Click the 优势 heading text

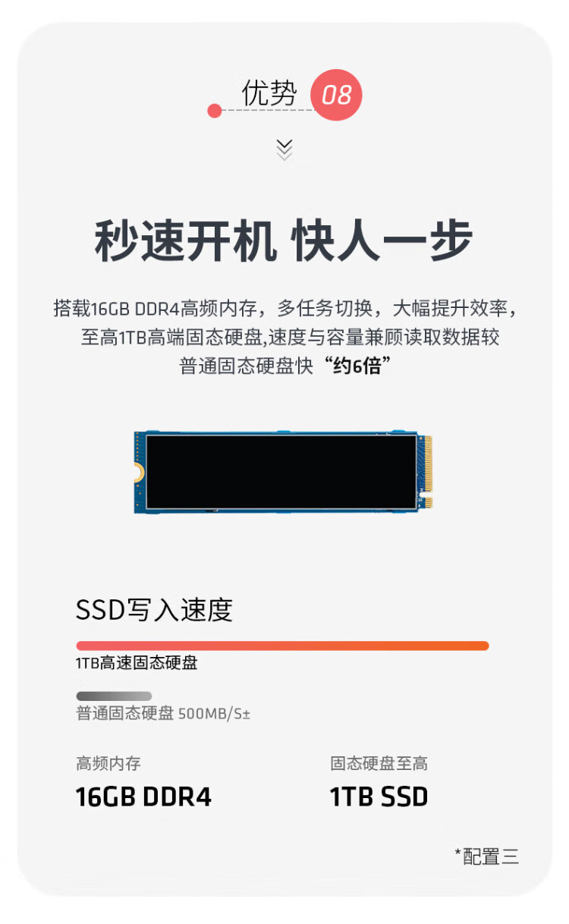click(269, 93)
